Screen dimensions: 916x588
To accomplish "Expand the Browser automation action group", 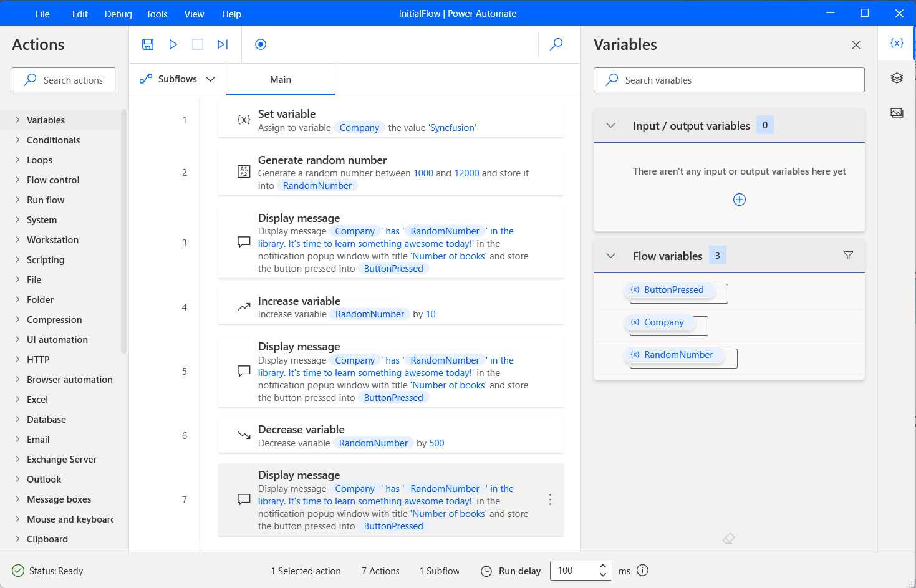I will [x=17, y=379].
